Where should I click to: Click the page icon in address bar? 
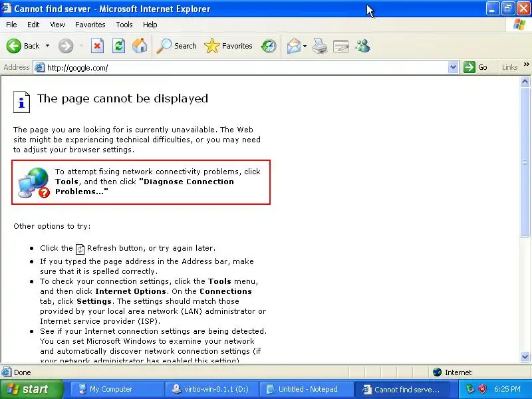click(x=40, y=68)
